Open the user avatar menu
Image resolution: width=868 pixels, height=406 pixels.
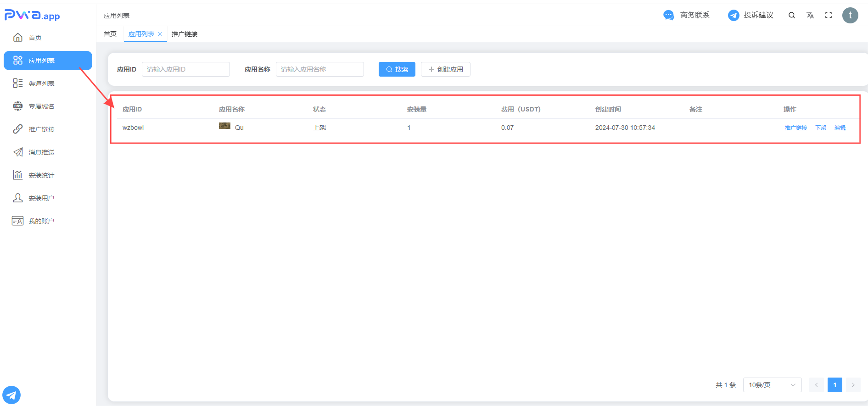[850, 15]
